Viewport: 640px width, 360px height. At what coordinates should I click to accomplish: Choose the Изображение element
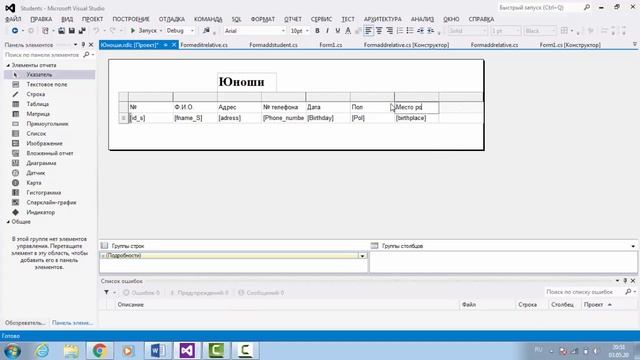click(x=49, y=143)
